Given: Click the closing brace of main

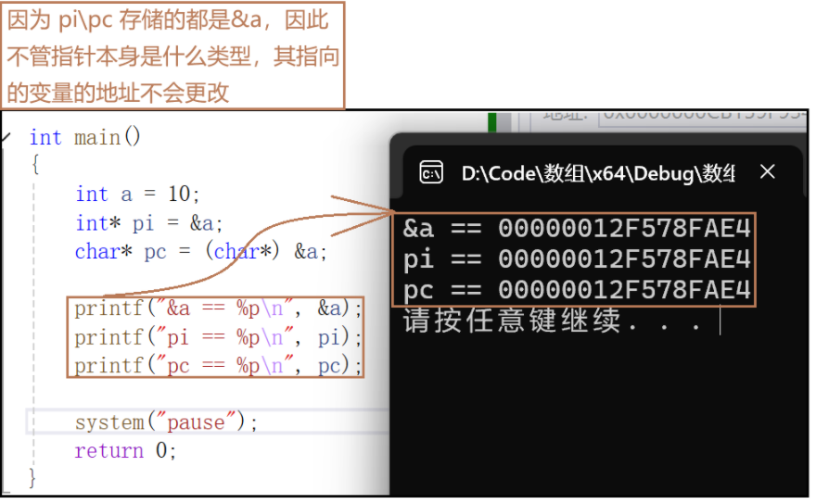Looking at the screenshot, I should click(x=32, y=477).
